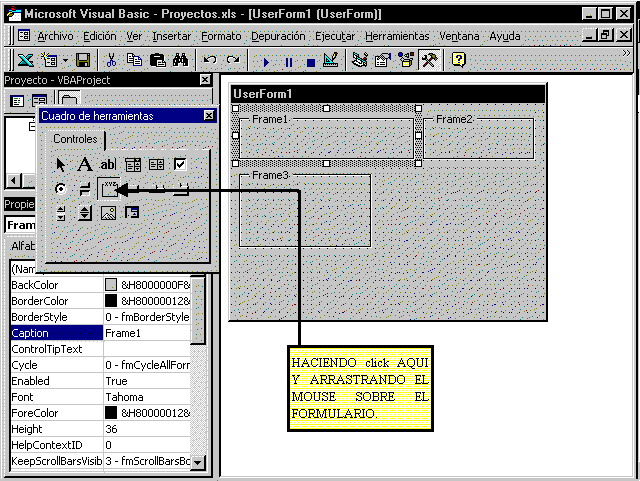Screen dimensions: 640x481
Task: Expand the toolbar overflow chevron
Action: [x=626, y=53]
